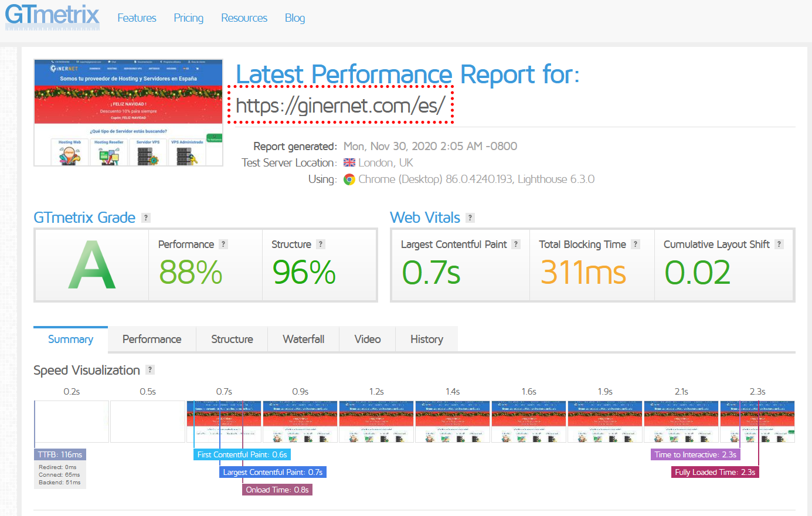Select the Summary tab
This screenshot has width=812, height=516.
pos(70,339)
